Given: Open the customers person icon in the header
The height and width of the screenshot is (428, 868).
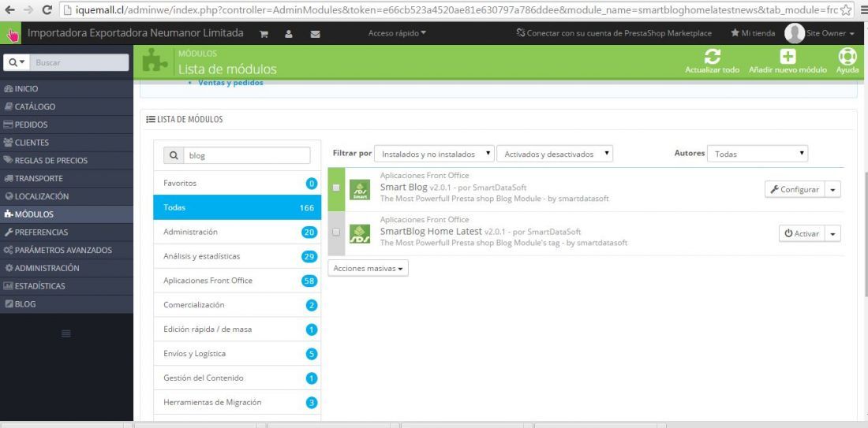Looking at the screenshot, I should pyautogui.click(x=288, y=34).
